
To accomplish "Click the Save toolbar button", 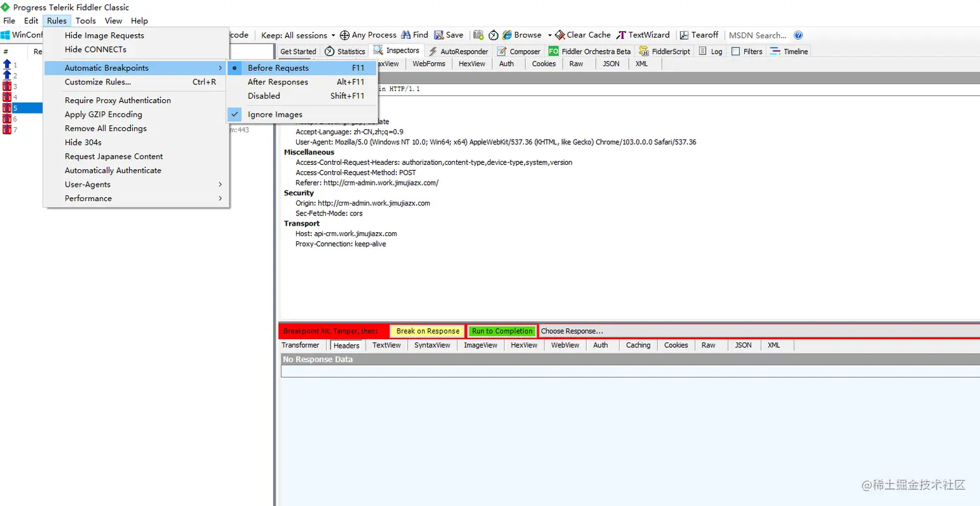I will click(x=449, y=35).
